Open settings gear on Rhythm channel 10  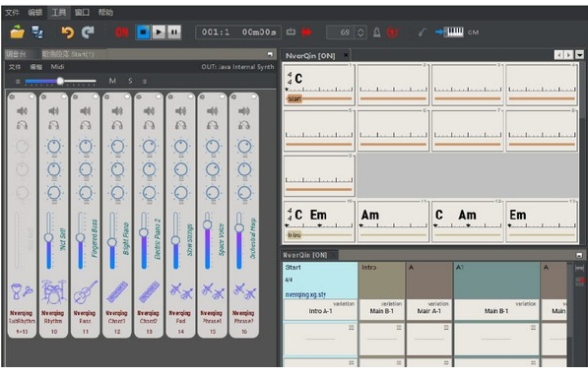(x=43, y=97)
